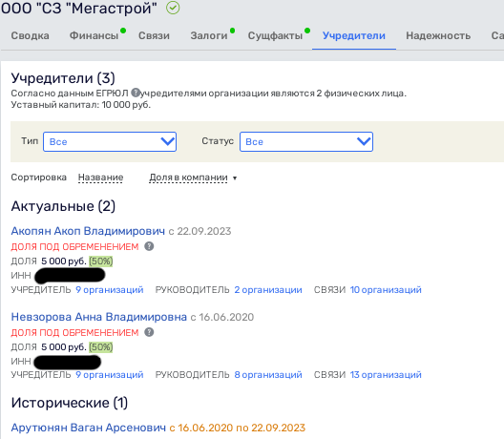The width and height of the screenshot is (504, 439).
Task: Open Акопян Акоп Владимирович profile
Action: [x=88, y=231]
